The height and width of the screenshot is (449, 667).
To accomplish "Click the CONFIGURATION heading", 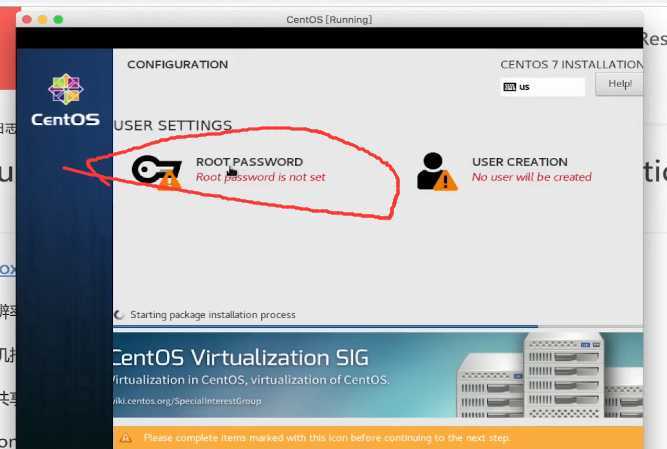I will pos(177,64).
